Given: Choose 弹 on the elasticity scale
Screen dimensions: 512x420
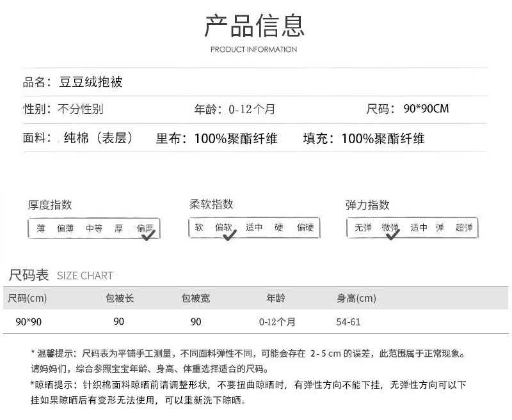Looking at the screenshot, I should [440, 228].
